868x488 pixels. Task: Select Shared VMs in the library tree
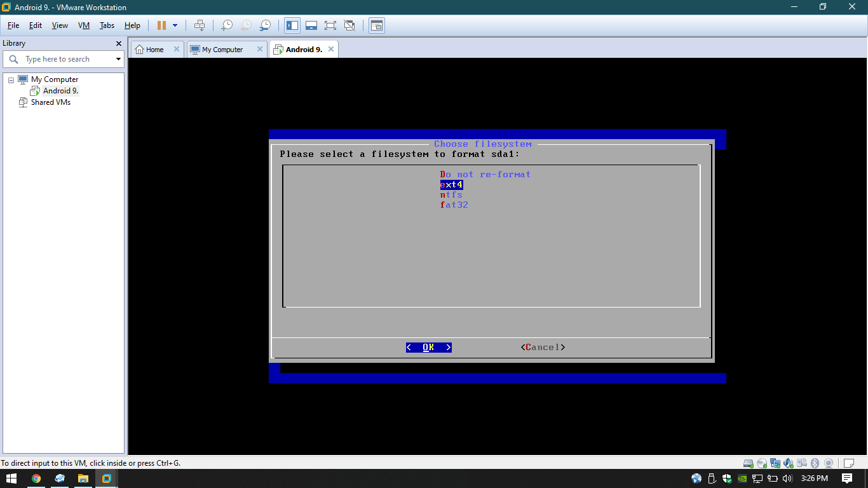tap(51, 102)
